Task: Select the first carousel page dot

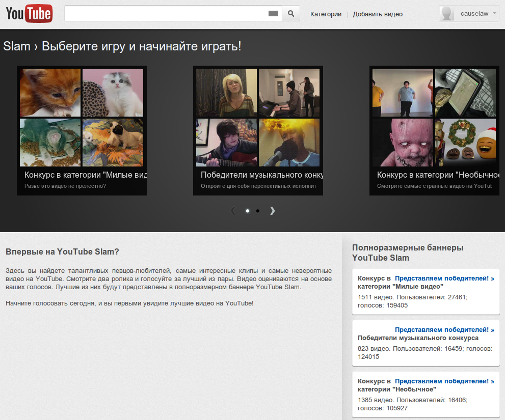Action: [248, 211]
